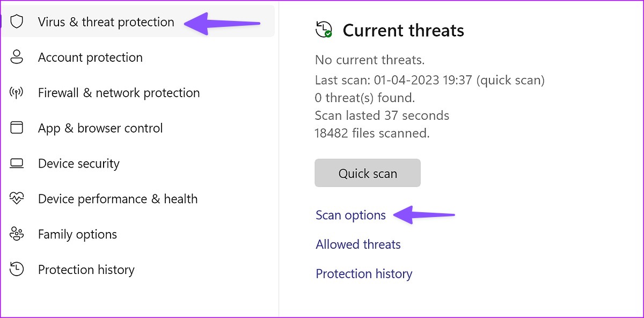Click the person icon for Account protection

coord(17,57)
